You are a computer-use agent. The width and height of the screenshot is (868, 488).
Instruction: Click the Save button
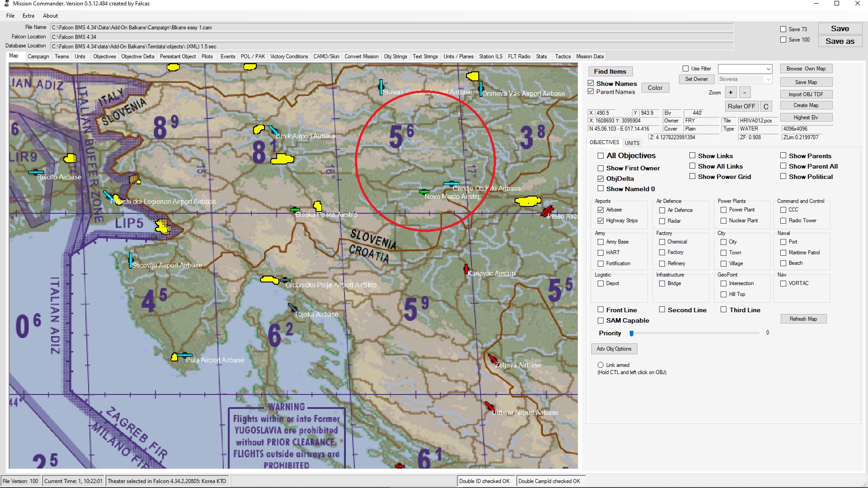click(840, 28)
